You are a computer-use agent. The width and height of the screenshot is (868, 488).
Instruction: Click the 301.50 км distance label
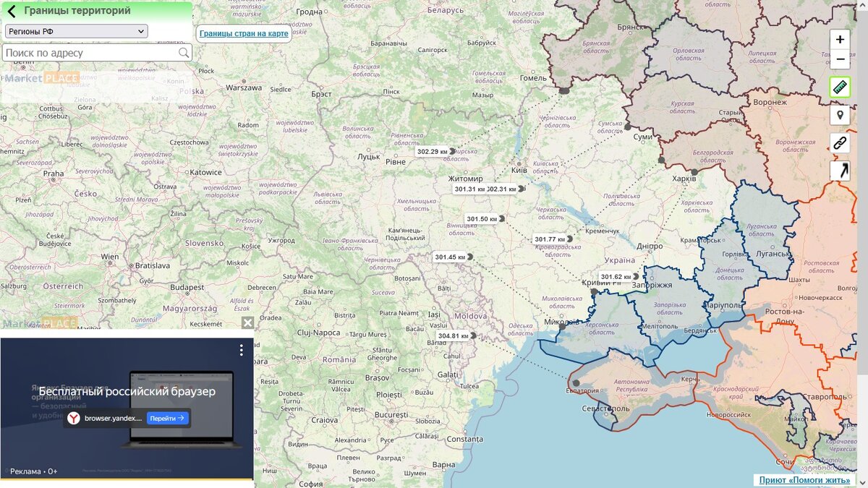pos(482,218)
